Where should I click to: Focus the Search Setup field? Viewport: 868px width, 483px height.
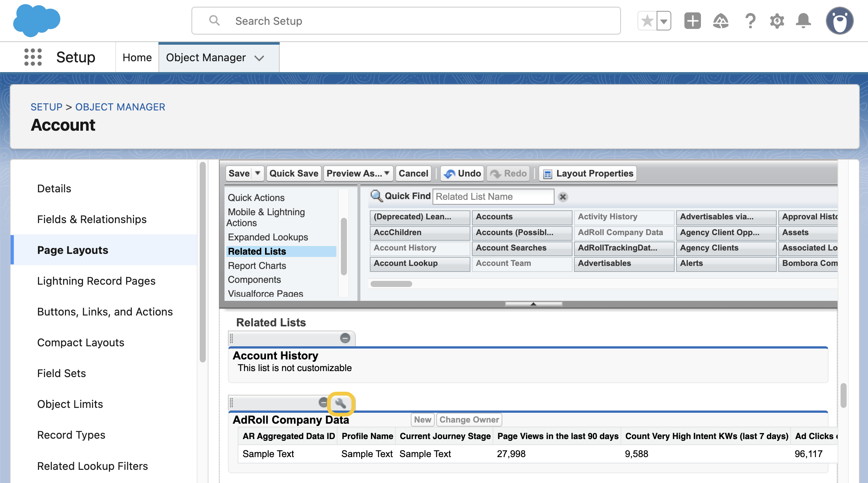pyautogui.click(x=406, y=21)
